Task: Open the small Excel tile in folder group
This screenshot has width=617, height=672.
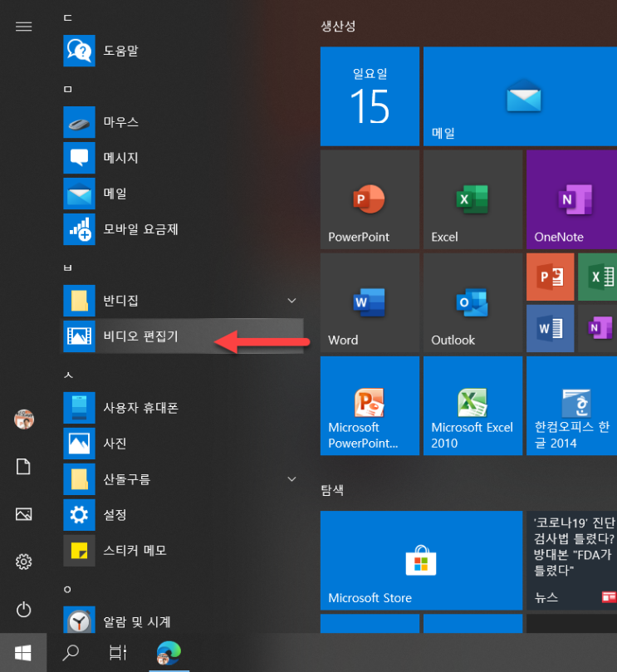Action: (x=598, y=277)
